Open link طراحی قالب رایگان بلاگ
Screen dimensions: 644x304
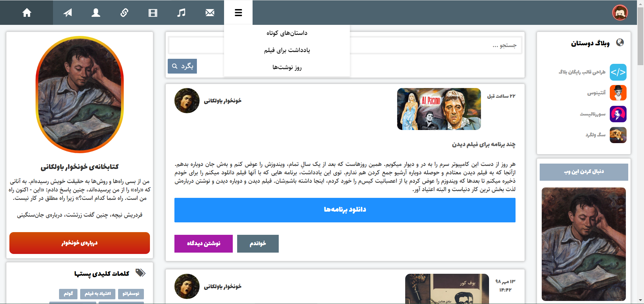pyautogui.click(x=582, y=72)
